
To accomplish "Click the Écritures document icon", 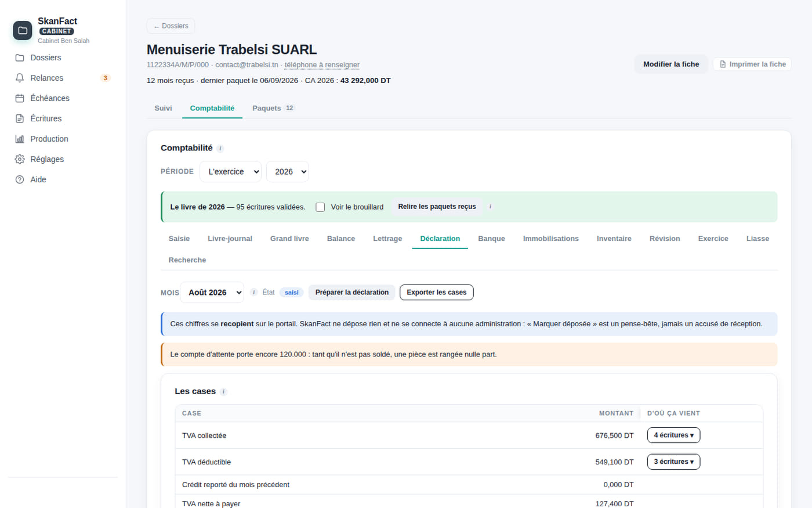I will (x=20, y=118).
